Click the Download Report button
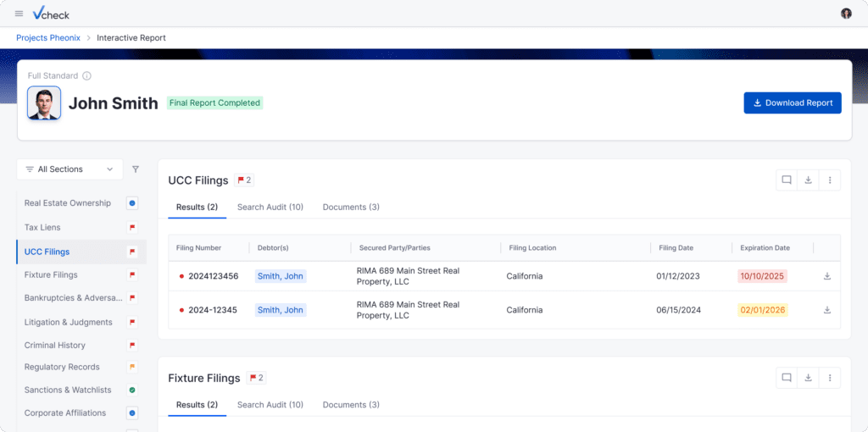 (792, 102)
